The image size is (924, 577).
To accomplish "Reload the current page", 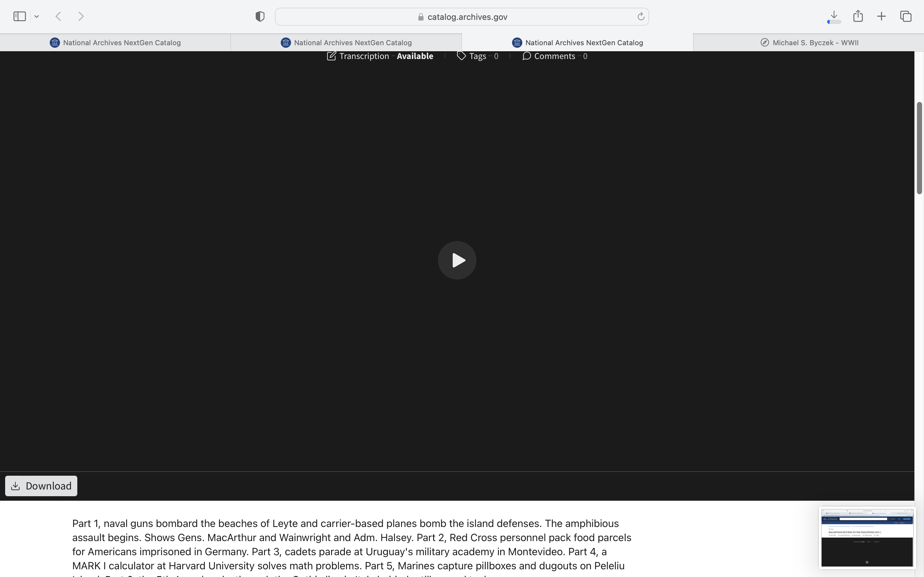I will point(641,16).
